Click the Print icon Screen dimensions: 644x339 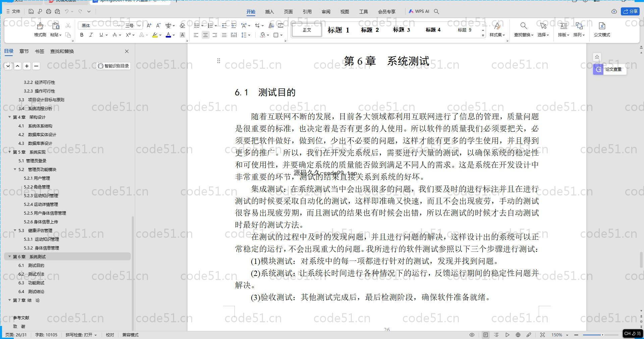pos(49,11)
